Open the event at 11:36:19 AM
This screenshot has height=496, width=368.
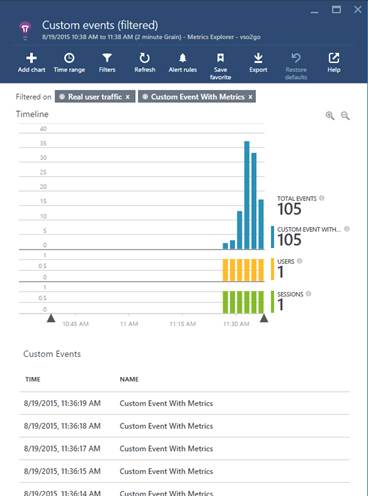[x=184, y=403]
